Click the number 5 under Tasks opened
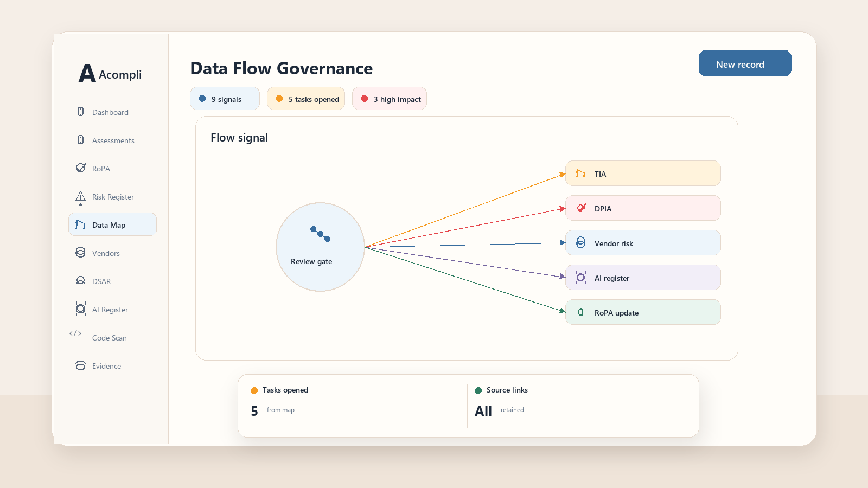The height and width of the screenshot is (488, 868). (254, 411)
